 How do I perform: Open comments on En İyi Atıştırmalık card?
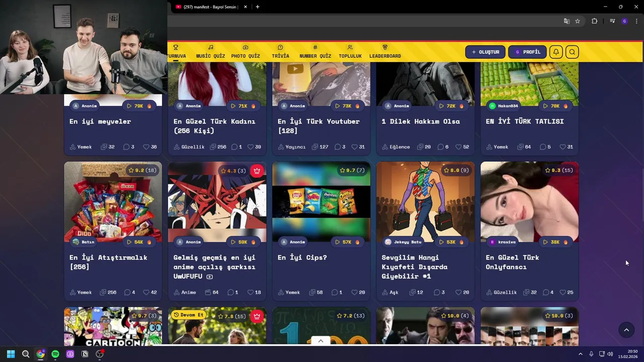point(130,292)
